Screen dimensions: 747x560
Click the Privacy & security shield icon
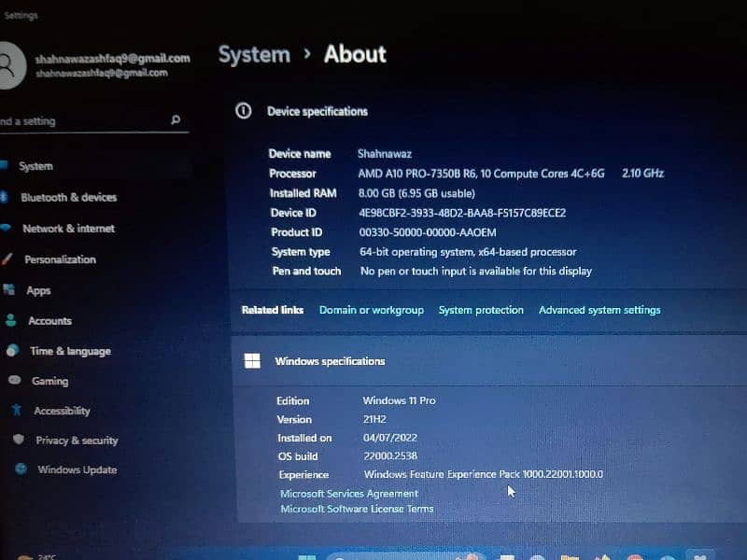pyautogui.click(x=18, y=440)
